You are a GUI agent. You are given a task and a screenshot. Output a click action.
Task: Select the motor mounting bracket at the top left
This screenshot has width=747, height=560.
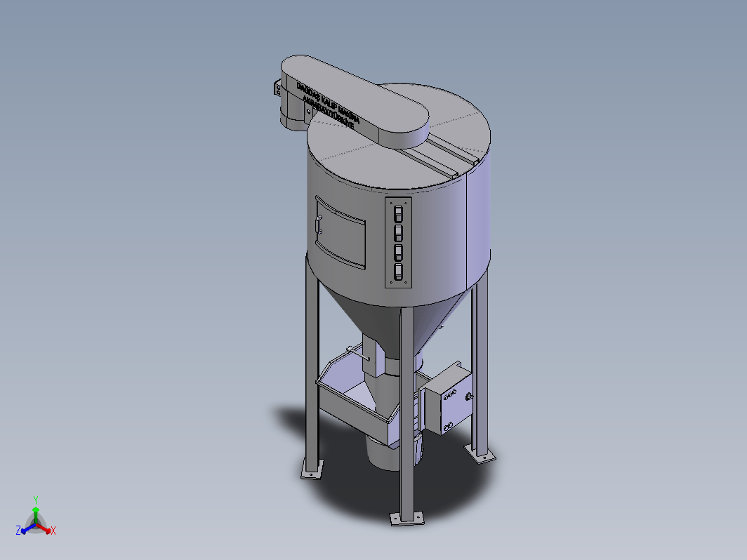[x=277, y=88]
